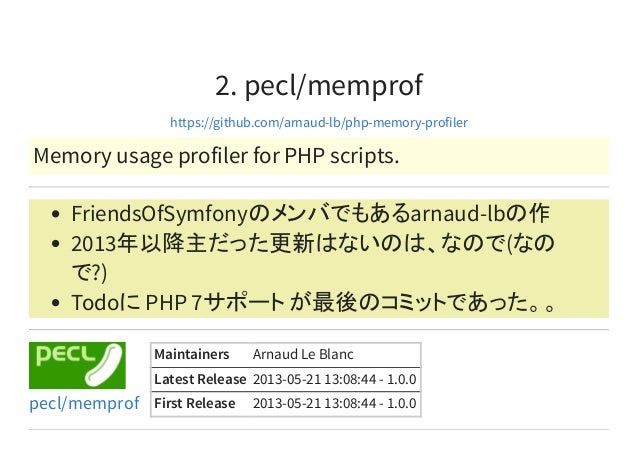Click the 'PECL' lettering in the logo
This screenshot has height=465, width=638.
65,354
